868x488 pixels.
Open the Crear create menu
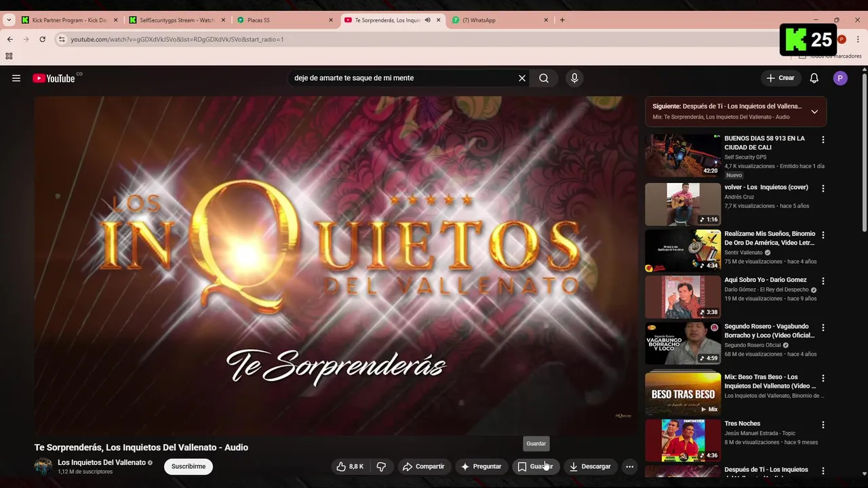click(781, 78)
